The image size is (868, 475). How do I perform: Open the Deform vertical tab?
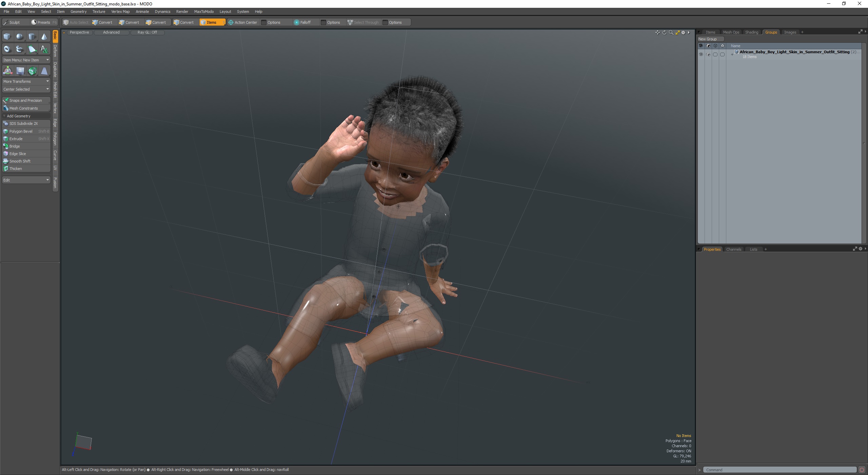click(55, 51)
